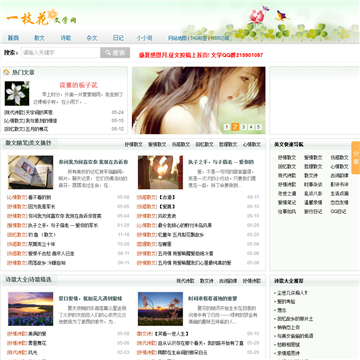Screen dimensions: 360x360
Task: Open 回忆故乡的那片土 in the poetry list
Action: (295, 319)
